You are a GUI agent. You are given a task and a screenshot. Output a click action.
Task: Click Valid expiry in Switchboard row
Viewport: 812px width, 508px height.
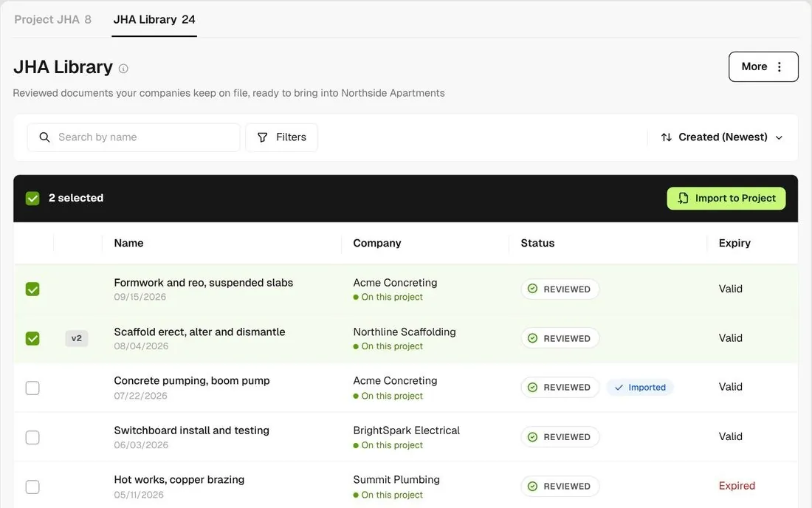730,436
